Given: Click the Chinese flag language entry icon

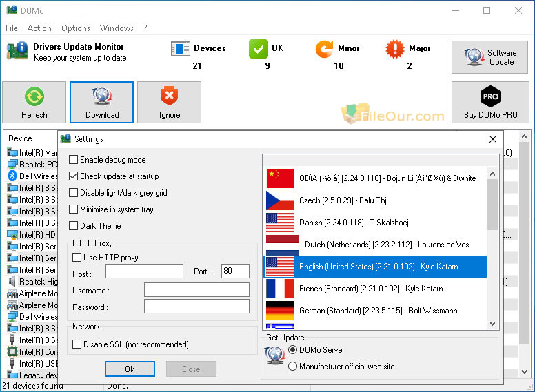Looking at the screenshot, I should tap(280, 178).
